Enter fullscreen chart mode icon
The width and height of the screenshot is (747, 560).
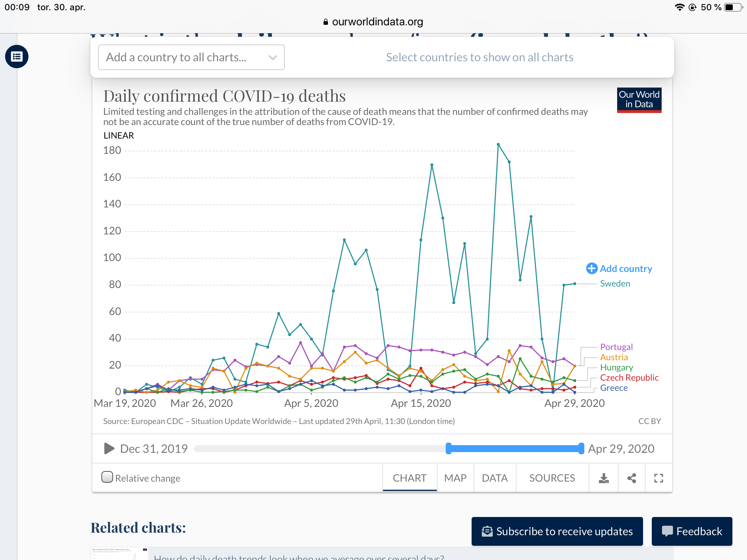[658, 478]
